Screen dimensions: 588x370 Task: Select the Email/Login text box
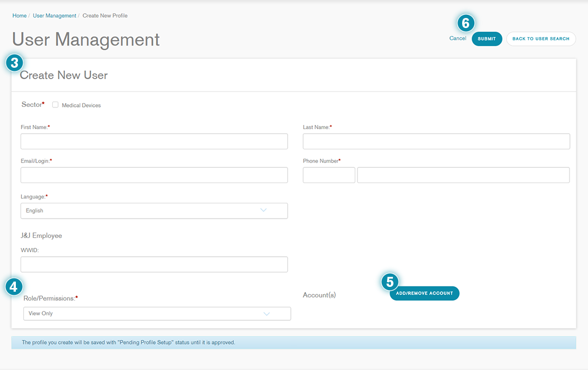point(154,175)
